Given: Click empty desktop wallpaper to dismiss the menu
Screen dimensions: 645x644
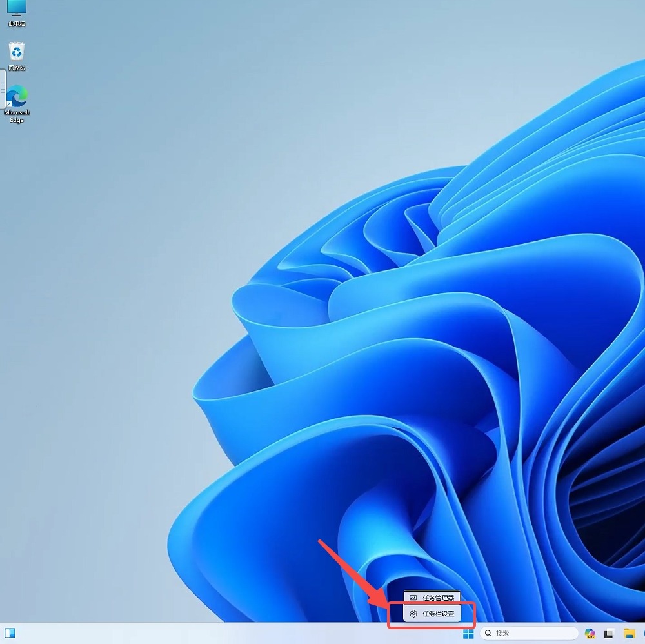Looking at the screenshot, I should click(x=129, y=258).
